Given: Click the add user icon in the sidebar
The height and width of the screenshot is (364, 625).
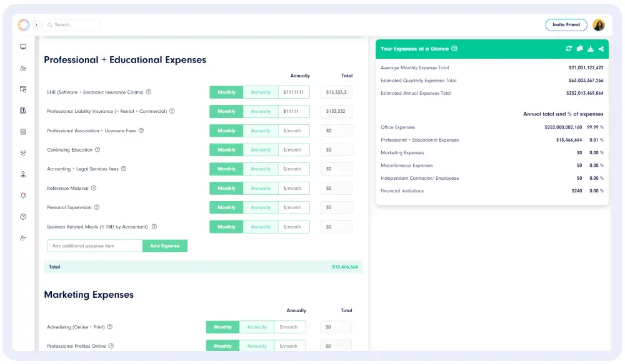Looking at the screenshot, I should click(23, 238).
